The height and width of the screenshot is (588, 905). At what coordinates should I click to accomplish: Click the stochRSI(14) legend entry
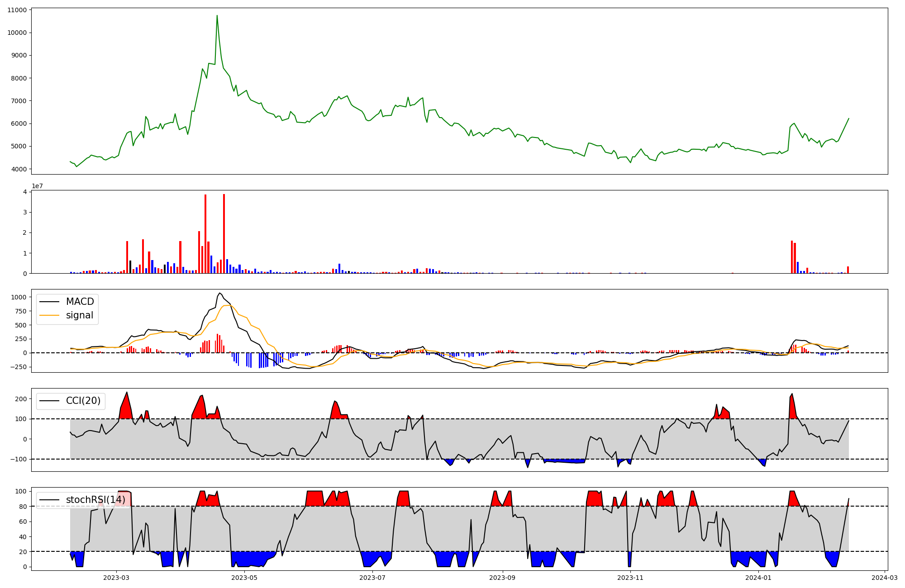pos(95,500)
